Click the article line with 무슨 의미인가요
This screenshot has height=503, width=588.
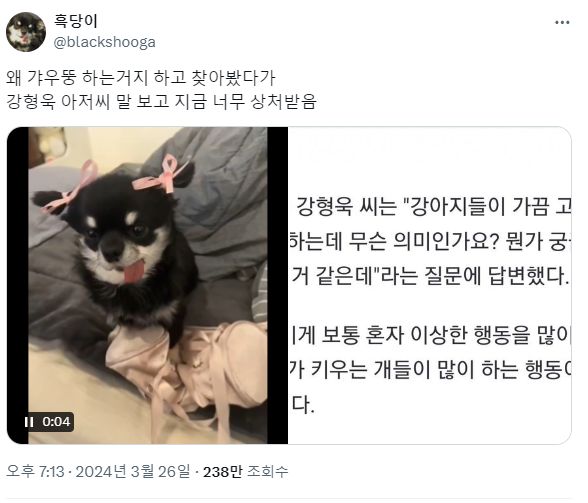(x=430, y=242)
